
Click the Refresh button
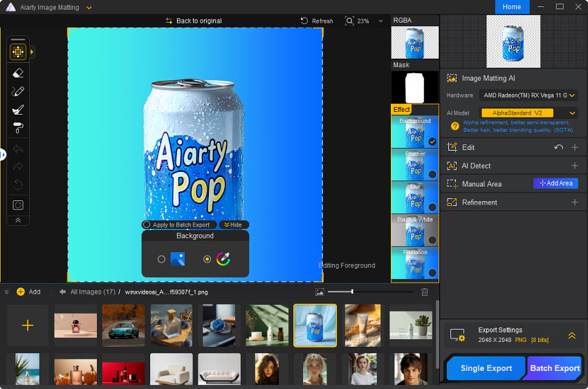[x=317, y=21]
